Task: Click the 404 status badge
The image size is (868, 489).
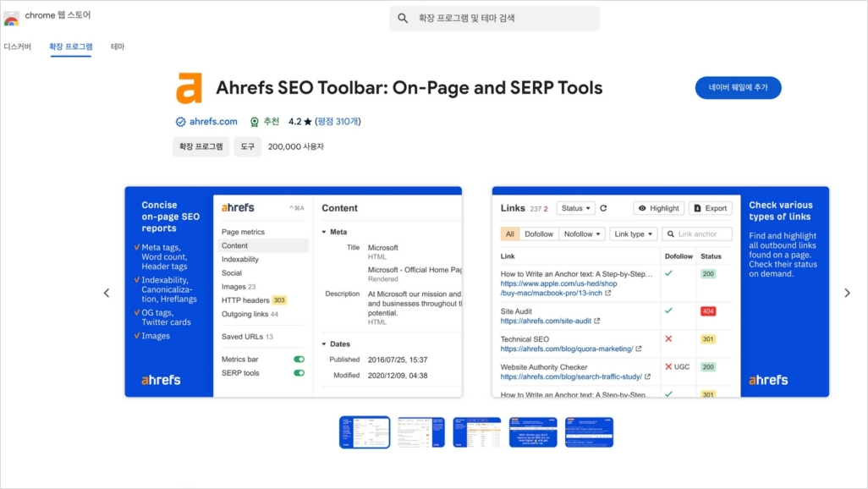Action: 708,311
